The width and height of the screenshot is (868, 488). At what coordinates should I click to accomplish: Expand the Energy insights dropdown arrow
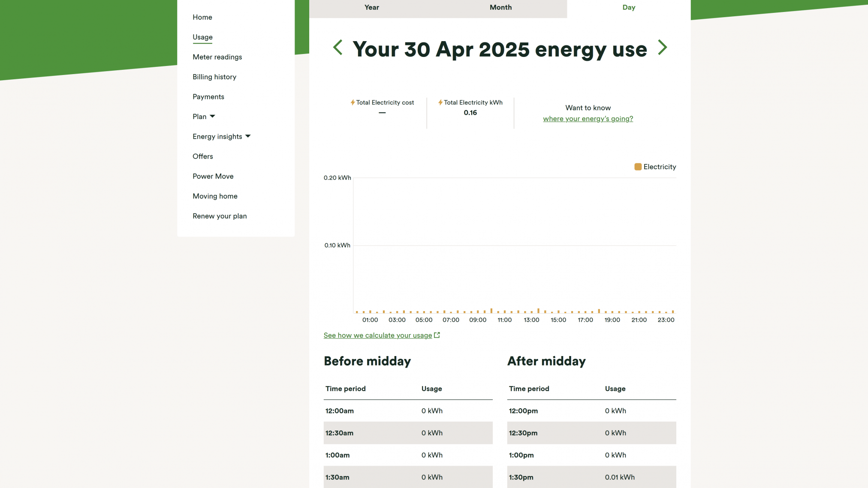point(248,136)
